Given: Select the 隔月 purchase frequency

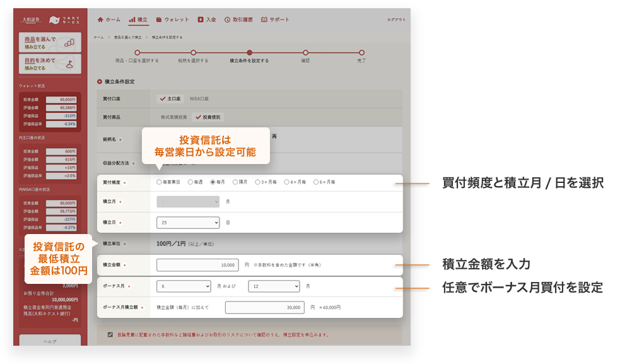Looking at the screenshot, I should (x=235, y=182).
